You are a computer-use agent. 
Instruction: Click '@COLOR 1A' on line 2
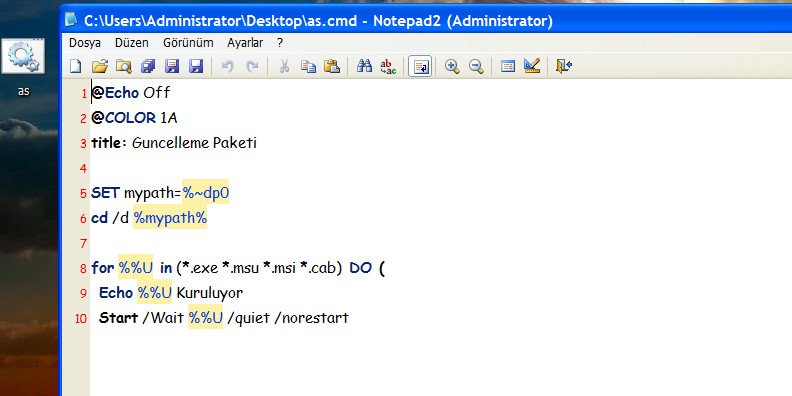pos(134,118)
